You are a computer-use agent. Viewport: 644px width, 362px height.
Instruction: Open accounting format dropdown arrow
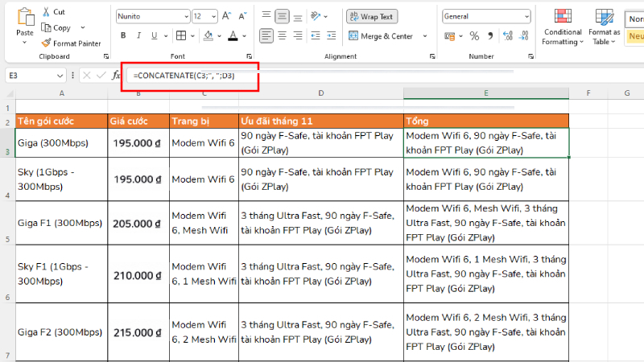[460, 36]
